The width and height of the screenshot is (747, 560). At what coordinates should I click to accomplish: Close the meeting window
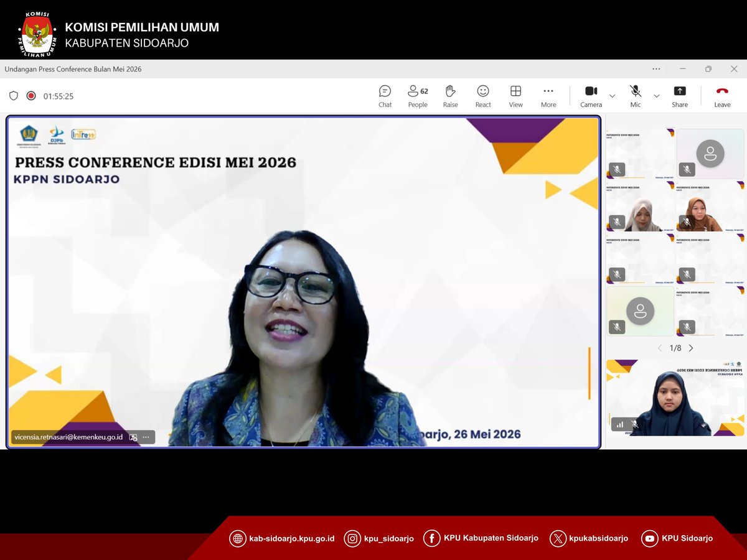(734, 69)
